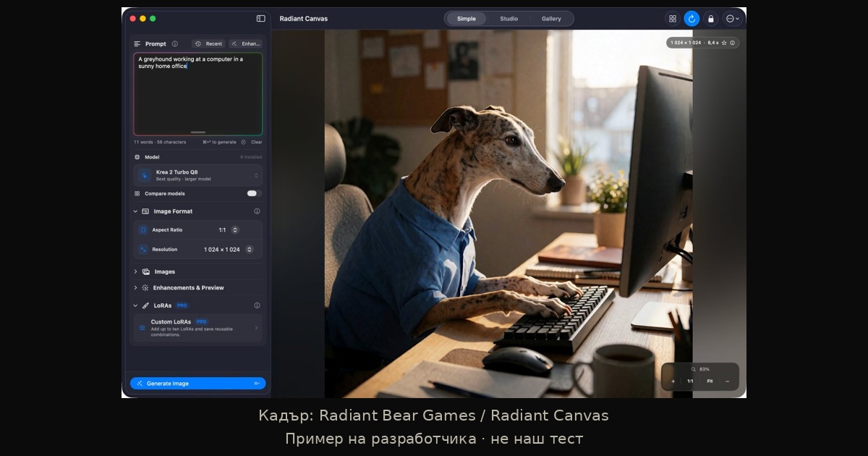868x456 pixels.
Task: Click the LoRAs PRO badge
Action: pos(182,305)
